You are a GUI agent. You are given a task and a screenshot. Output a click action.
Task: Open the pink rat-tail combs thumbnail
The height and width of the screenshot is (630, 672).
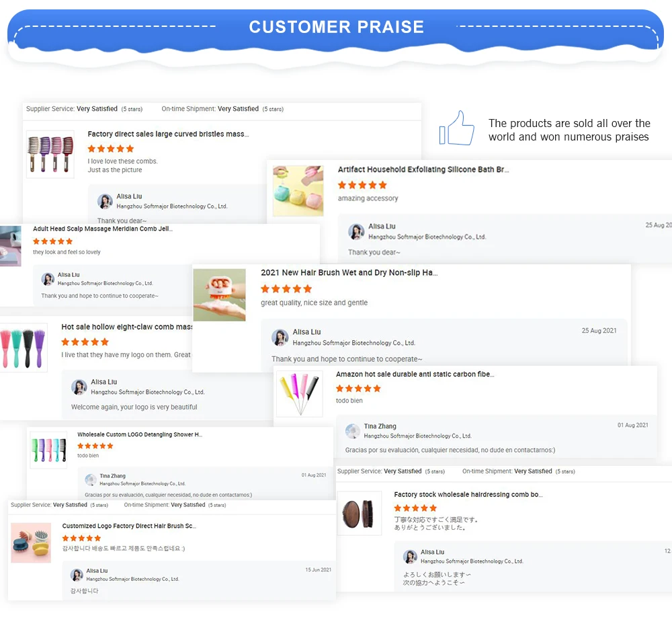click(x=300, y=394)
